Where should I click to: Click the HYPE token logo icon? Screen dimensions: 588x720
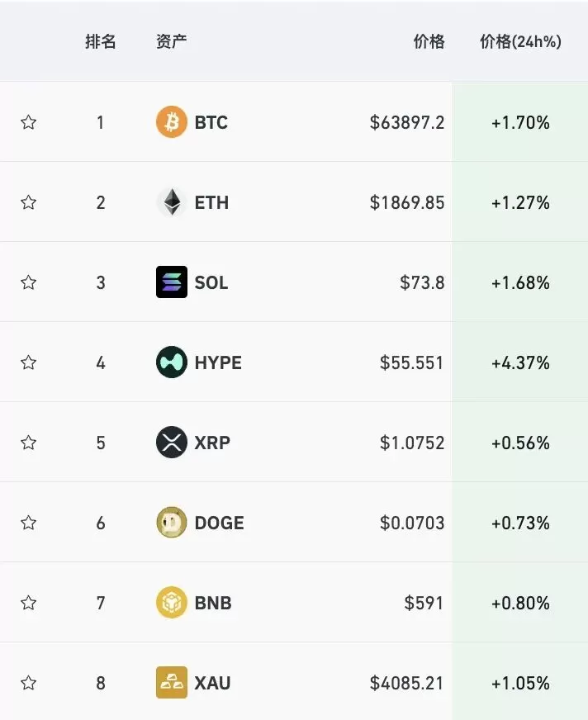[171, 362]
